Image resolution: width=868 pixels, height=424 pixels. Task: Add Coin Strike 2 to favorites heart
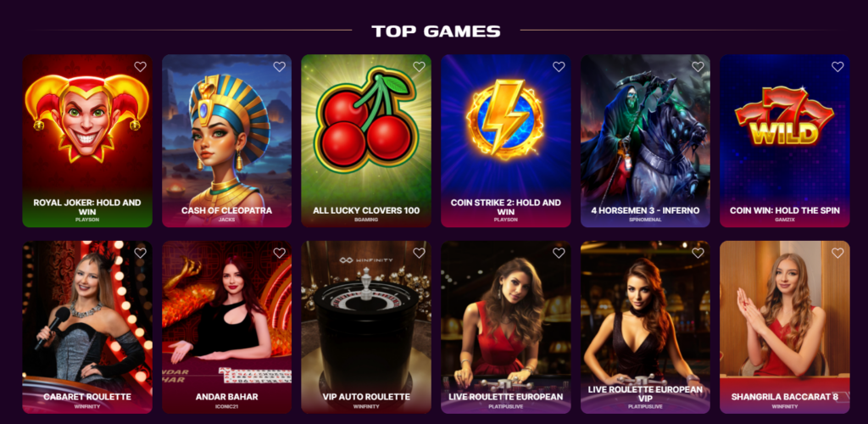click(x=559, y=67)
